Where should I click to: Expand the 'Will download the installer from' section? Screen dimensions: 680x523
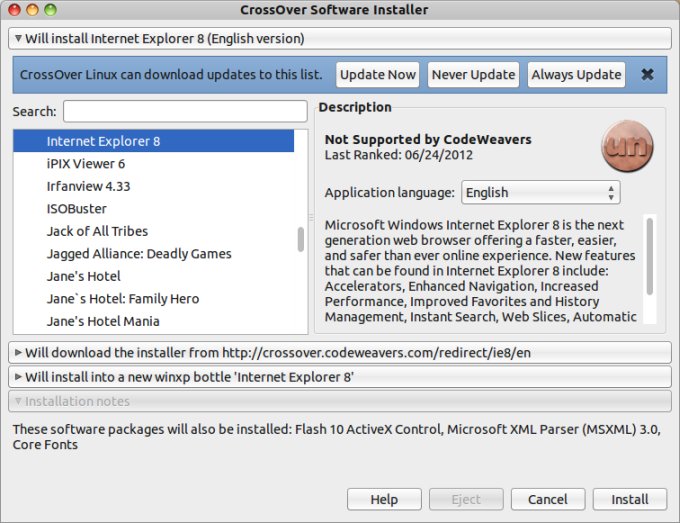[x=340, y=353]
